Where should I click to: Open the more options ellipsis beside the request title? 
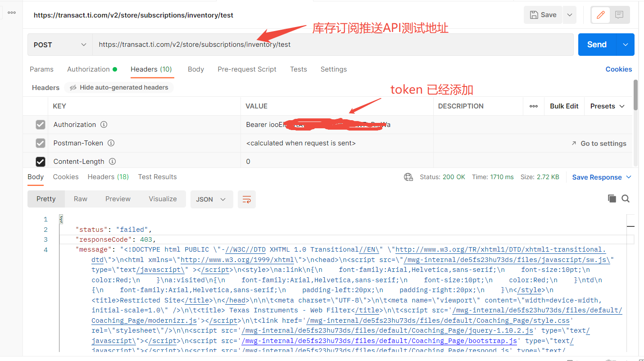click(12, 13)
